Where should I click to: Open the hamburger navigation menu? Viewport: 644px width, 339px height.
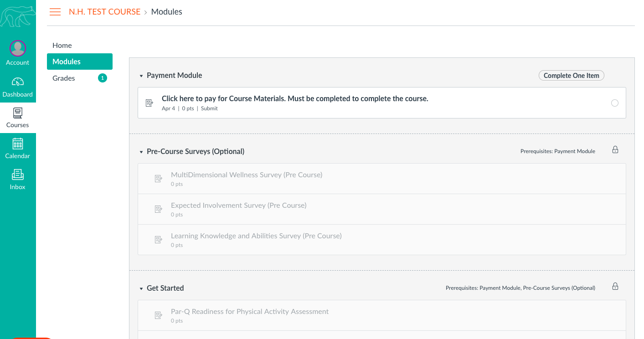55,12
